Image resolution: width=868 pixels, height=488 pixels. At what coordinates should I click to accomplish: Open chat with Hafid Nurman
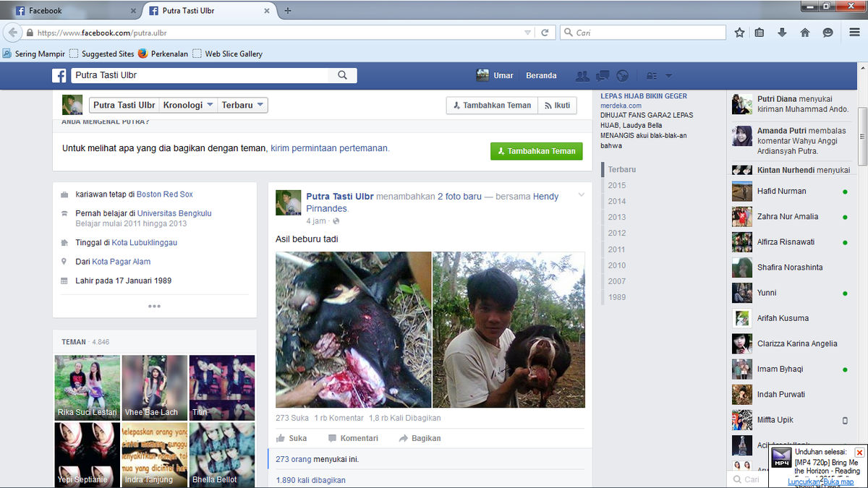click(792, 192)
